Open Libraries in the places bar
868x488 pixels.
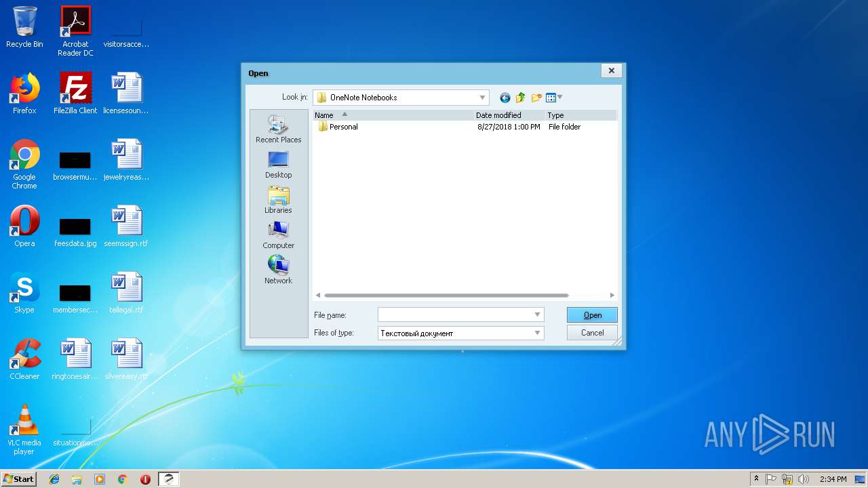tap(278, 200)
